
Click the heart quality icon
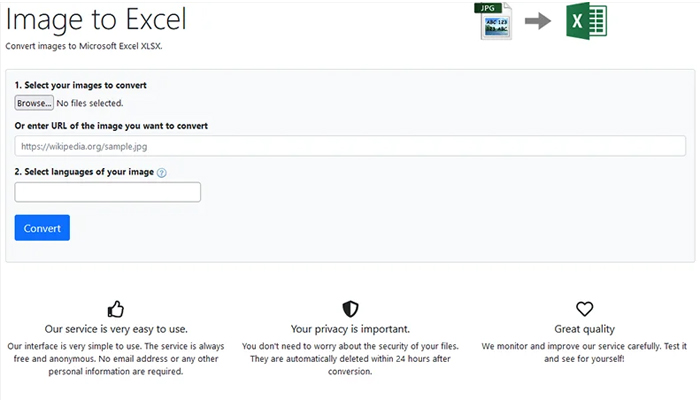(584, 308)
